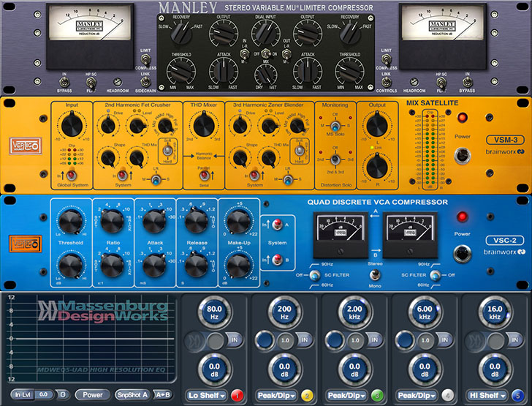532x406 pixels.
Task: Flip the Distortion Solo 2nd/3rd switch
Action: 335,159
